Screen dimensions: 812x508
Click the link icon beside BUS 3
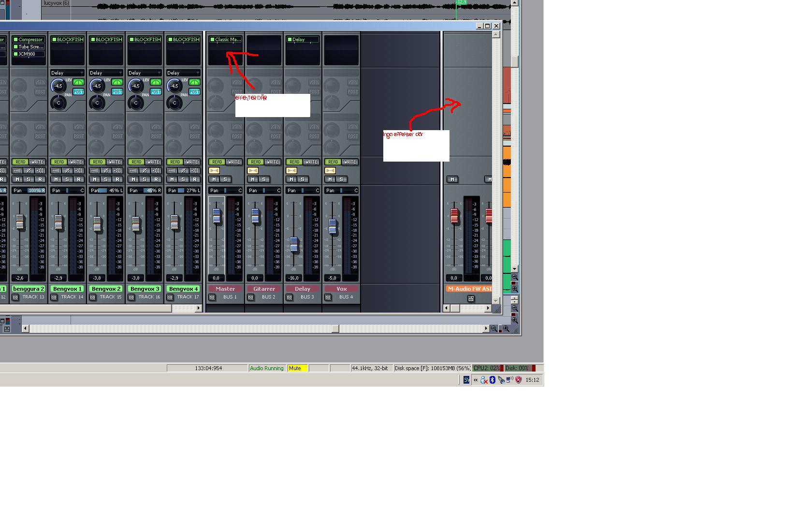tap(290, 297)
